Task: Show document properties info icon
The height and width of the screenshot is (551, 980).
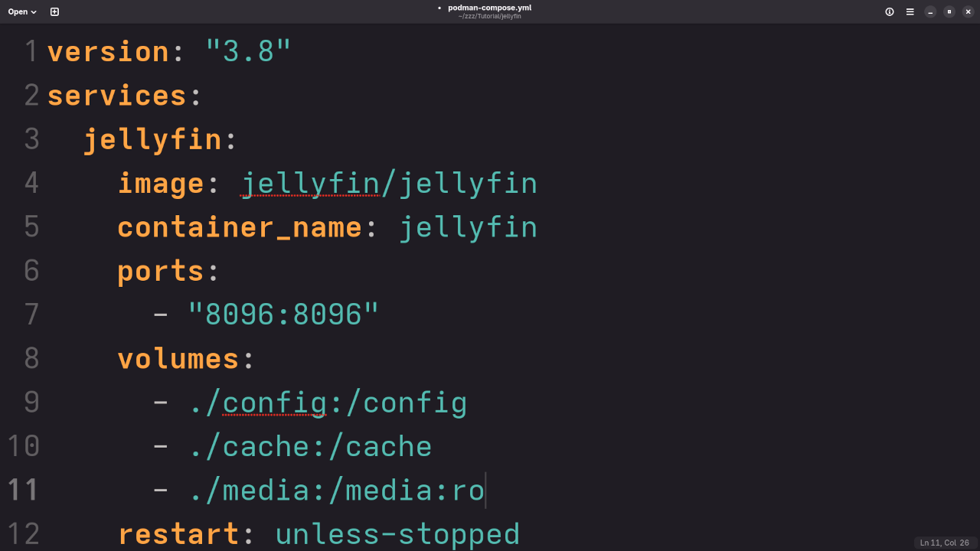Action: click(x=890, y=11)
